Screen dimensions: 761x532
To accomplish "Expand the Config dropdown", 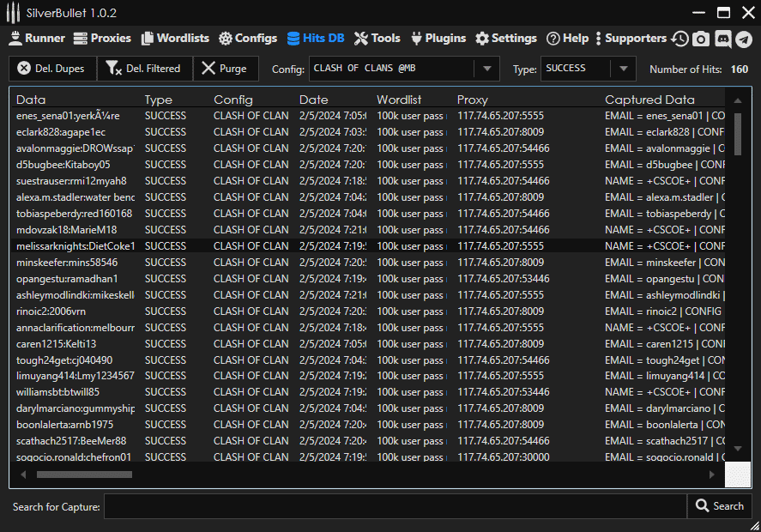I will (x=486, y=69).
